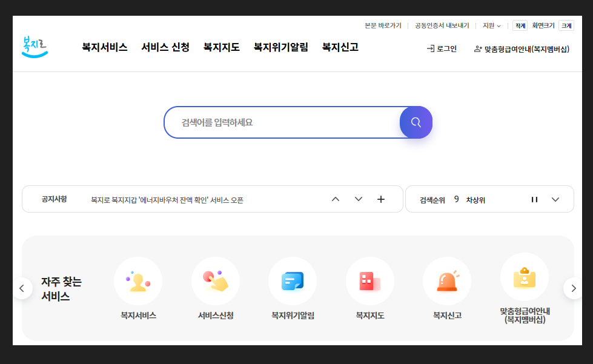The height and width of the screenshot is (364, 593).
Task: Click the magnifier icon to search
Action: [416, 122]
